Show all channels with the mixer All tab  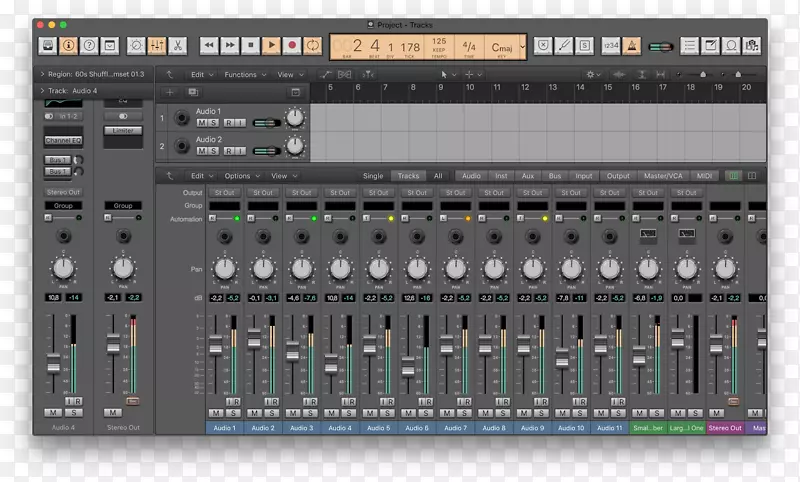pyautogui.click(x=437, y=176)
